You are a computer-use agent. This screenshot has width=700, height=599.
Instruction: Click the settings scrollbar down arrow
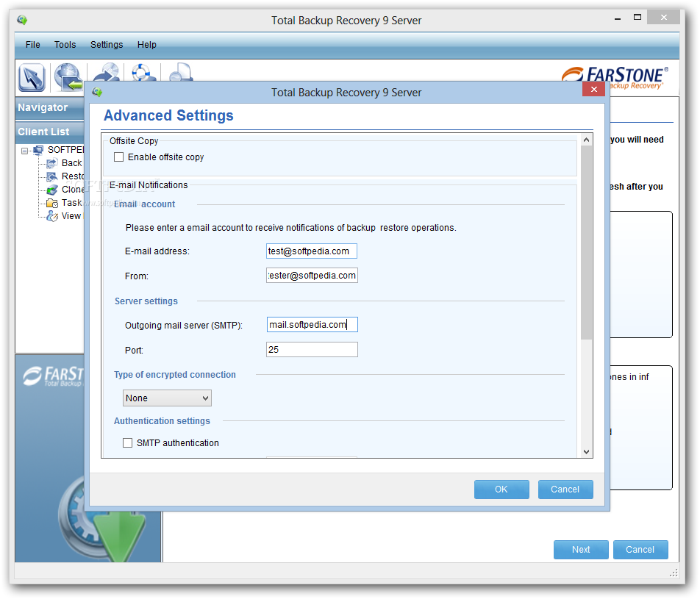pos(586,452)
